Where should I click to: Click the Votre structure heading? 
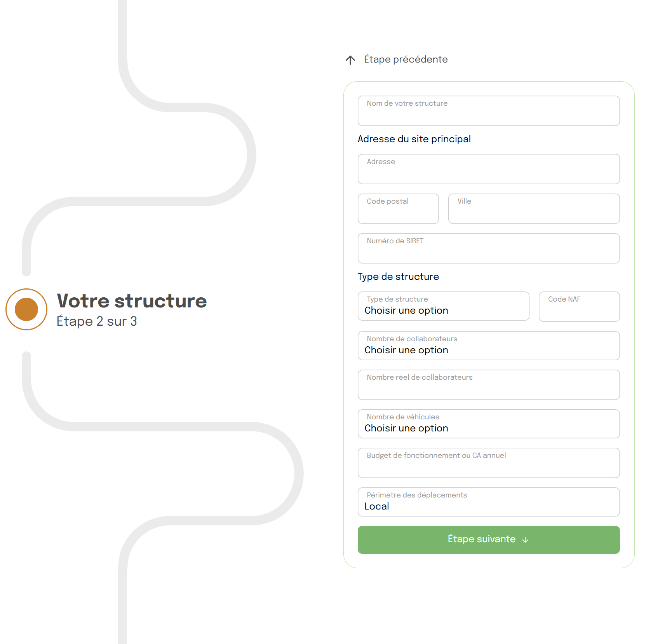[x=132, y=301]
